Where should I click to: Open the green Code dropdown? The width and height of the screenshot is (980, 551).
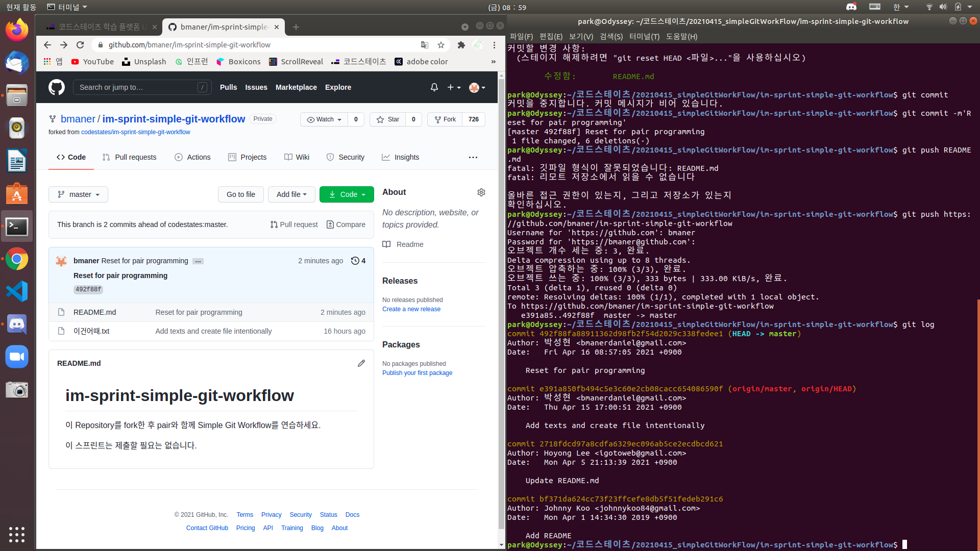[347, 194]
